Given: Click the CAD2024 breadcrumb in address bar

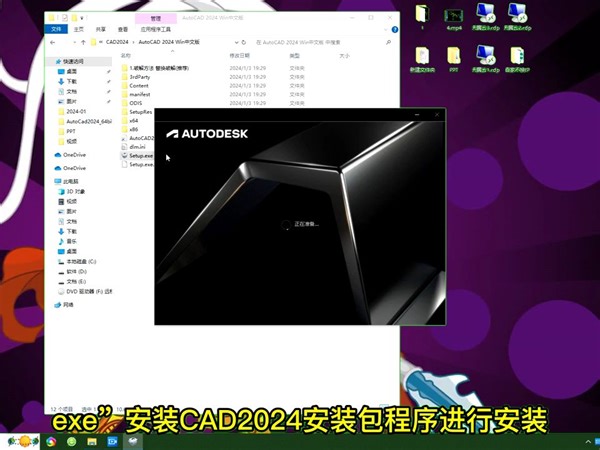Looking at the screenshot, I should pos(117,42).
